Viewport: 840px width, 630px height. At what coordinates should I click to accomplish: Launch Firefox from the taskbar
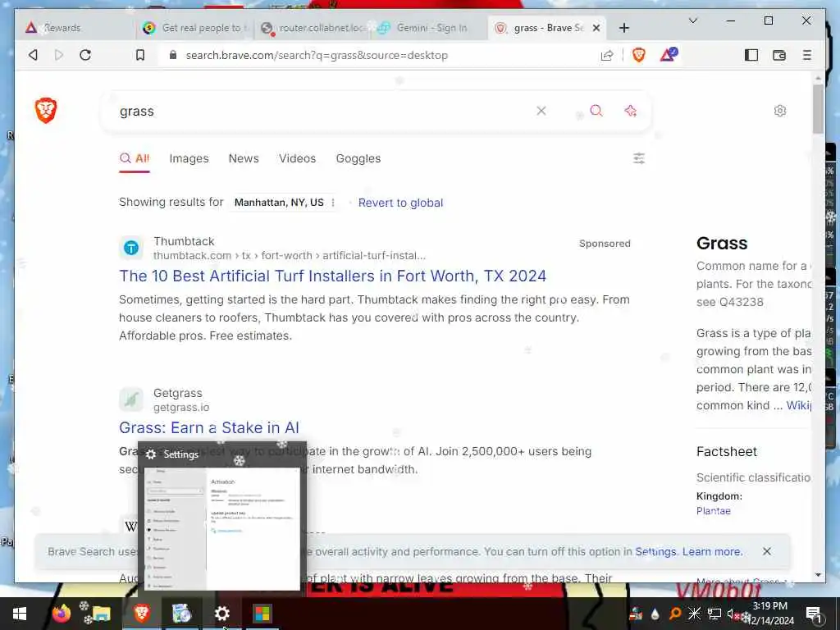[x=62, y=613]
